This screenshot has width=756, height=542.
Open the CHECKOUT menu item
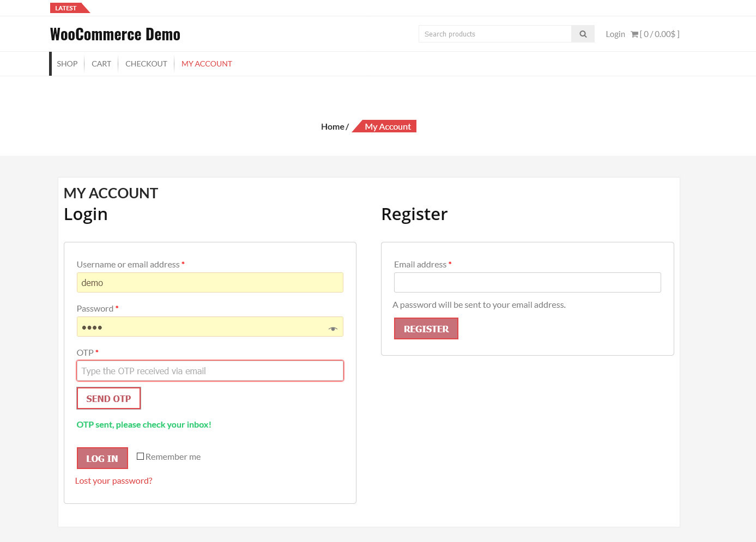[146, 64]
